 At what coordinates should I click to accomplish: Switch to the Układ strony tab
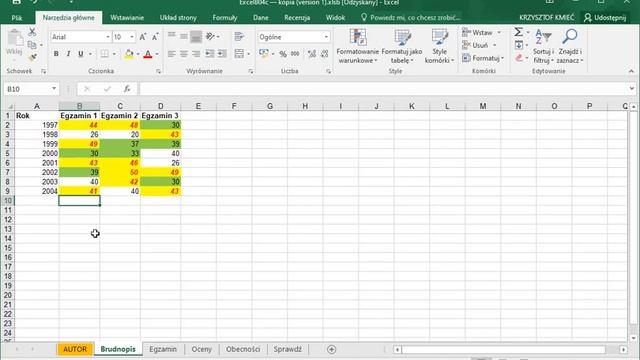tap(178, 18)
